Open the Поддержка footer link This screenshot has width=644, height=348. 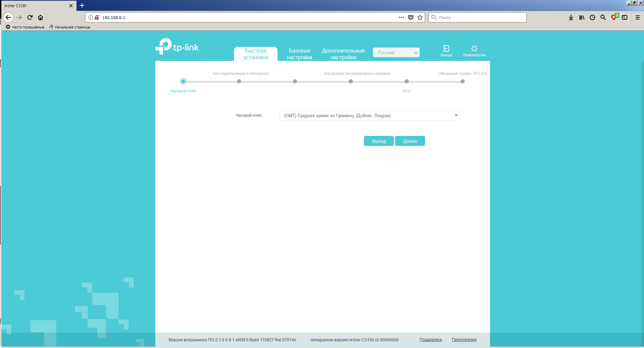point(430,340)
